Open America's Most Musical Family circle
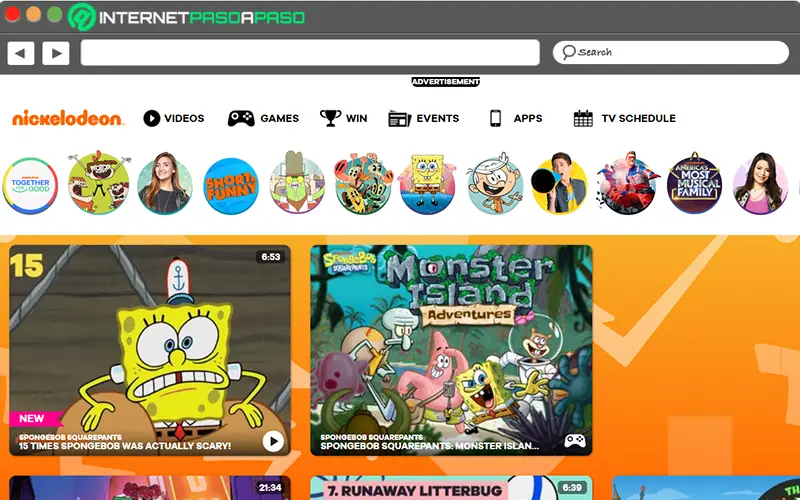Image resolution: width=800 pixels, height=500 pixels. tap(694, 184)
